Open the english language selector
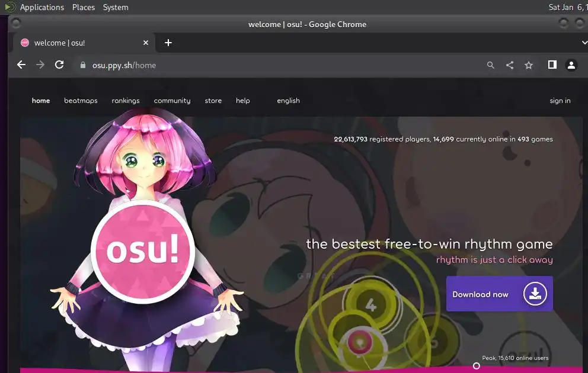588x373 pixels. click(289, 101)
